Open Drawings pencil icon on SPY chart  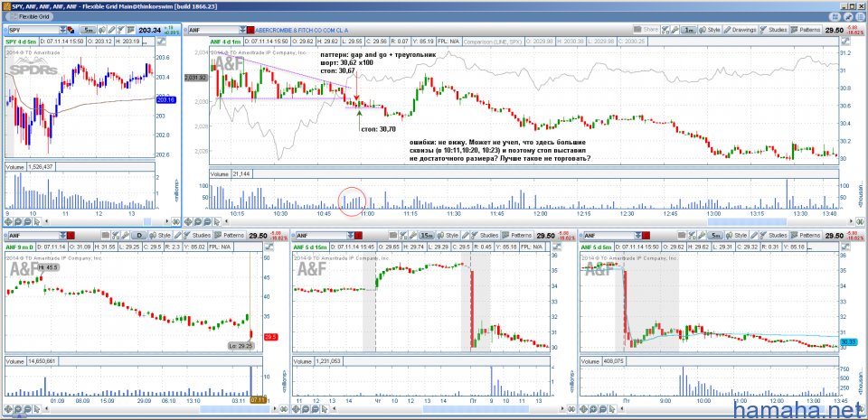(112, 30)
